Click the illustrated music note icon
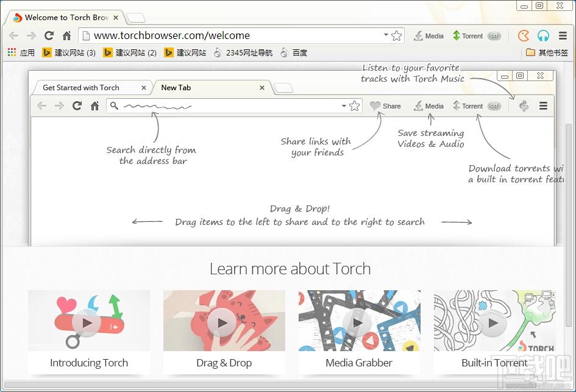 point(524,106)
